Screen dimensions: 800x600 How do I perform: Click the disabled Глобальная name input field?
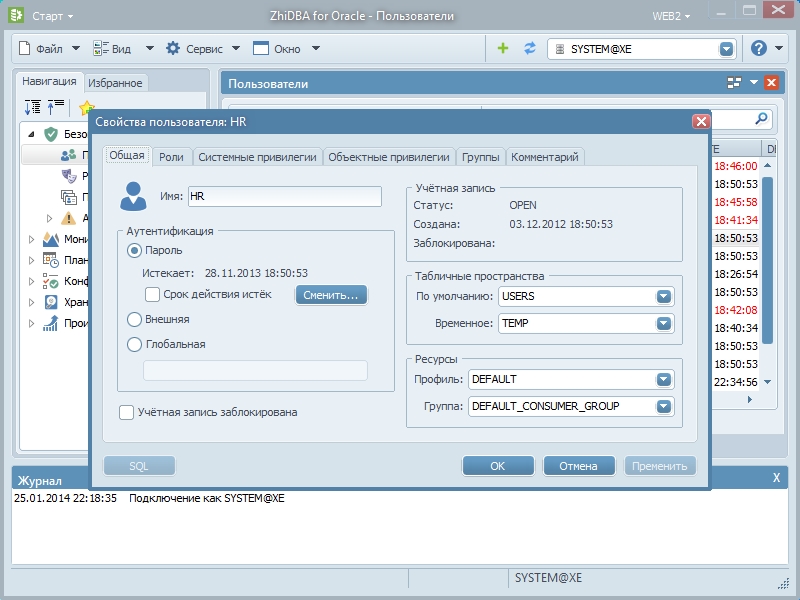pos(255,370)
